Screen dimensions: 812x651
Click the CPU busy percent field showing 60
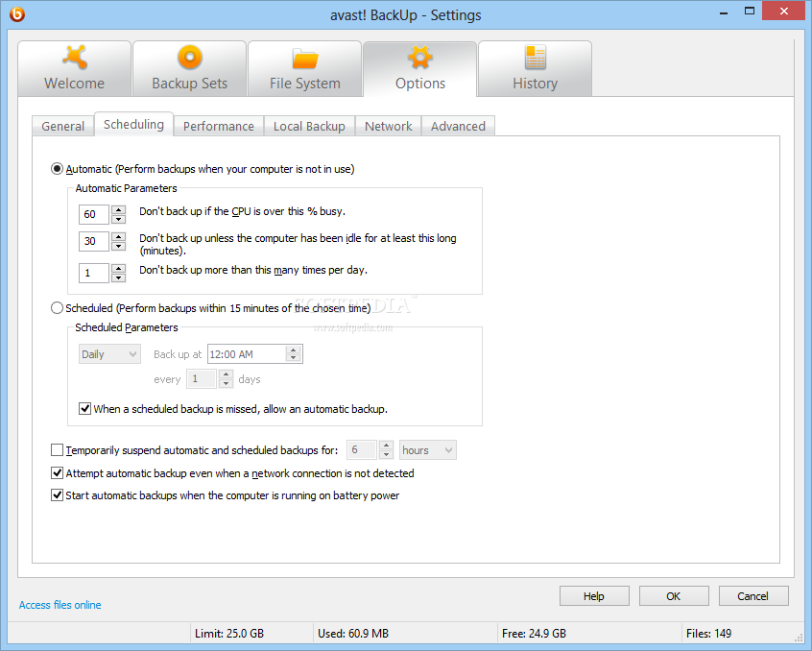coord(94,214)
